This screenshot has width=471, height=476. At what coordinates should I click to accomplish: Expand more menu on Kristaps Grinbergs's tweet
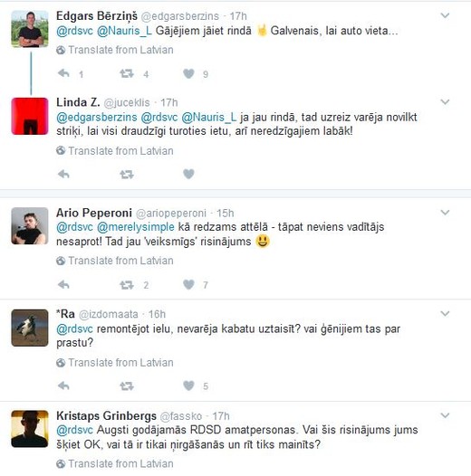click(445, 415)
